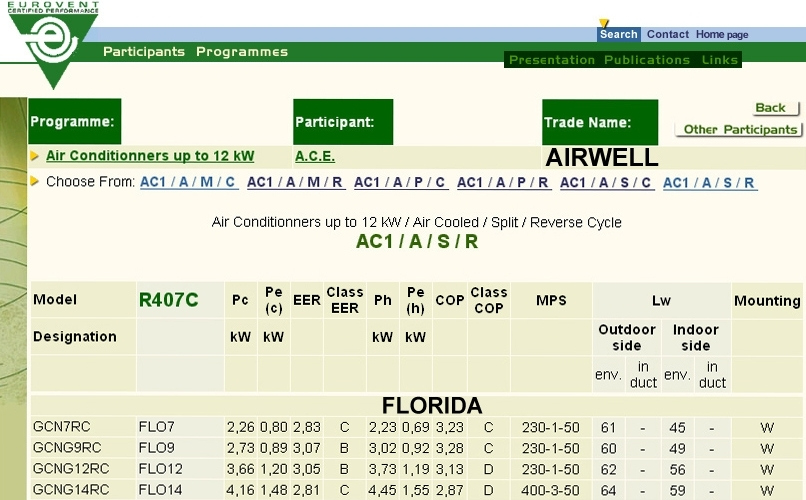Viewport: 806px width, 500px height.
Task: Click designation FLO9
Action: pyautogui.click(x=156, y=448)
